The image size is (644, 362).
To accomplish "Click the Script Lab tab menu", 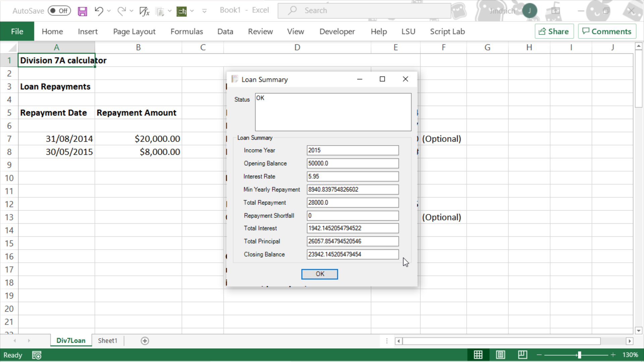I will 447,32.
